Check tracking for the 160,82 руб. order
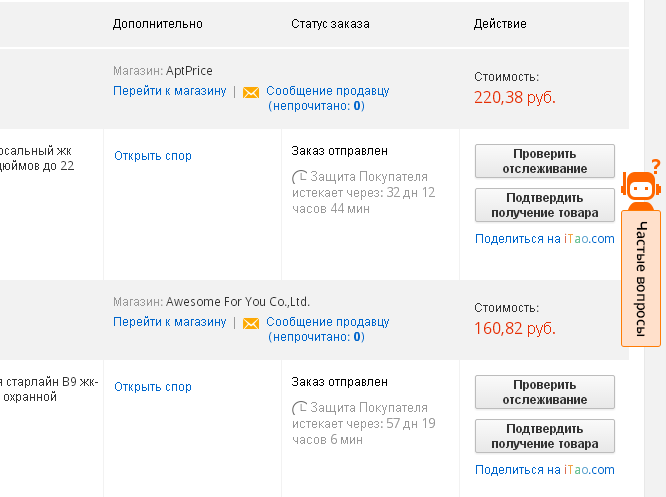Image resolution: width=666 pixels, height=497 pixels. point(545,392)
